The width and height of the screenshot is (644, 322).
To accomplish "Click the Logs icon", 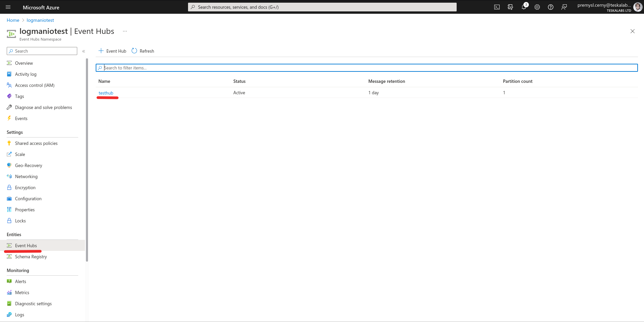I will [x=9, y=315].
